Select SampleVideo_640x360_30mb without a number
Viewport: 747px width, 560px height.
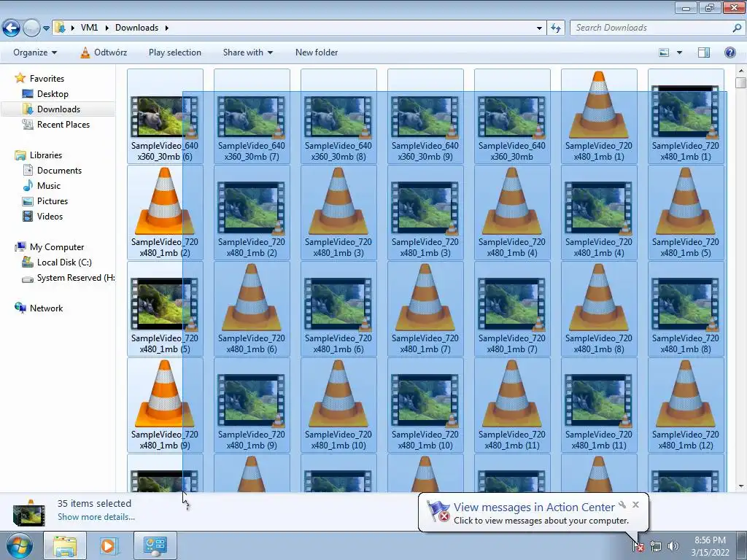(511, 116)
